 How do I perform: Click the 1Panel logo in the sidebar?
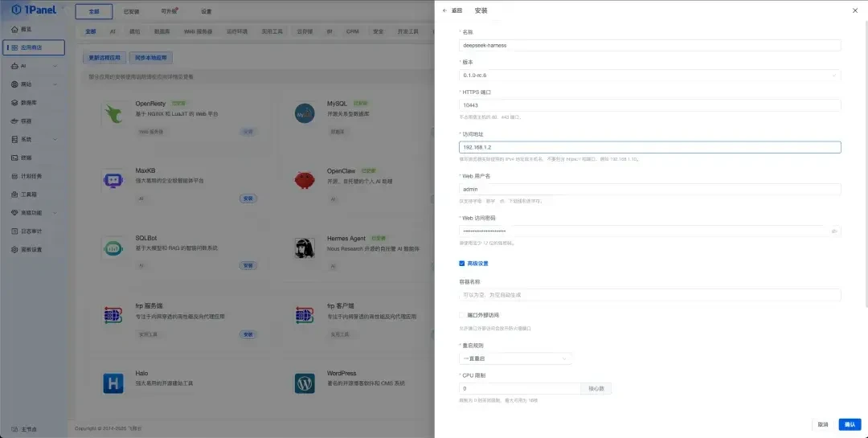tap(34, 10)
